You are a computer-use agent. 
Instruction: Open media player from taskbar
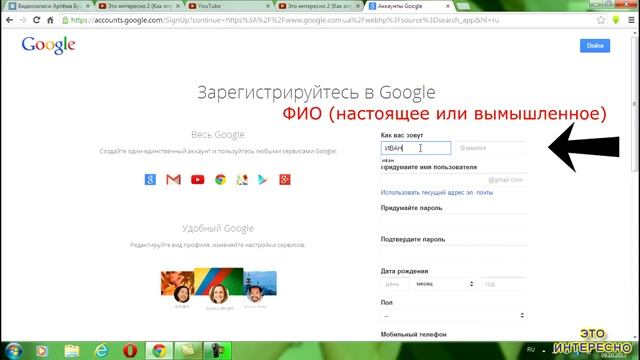tap(42, 351)
